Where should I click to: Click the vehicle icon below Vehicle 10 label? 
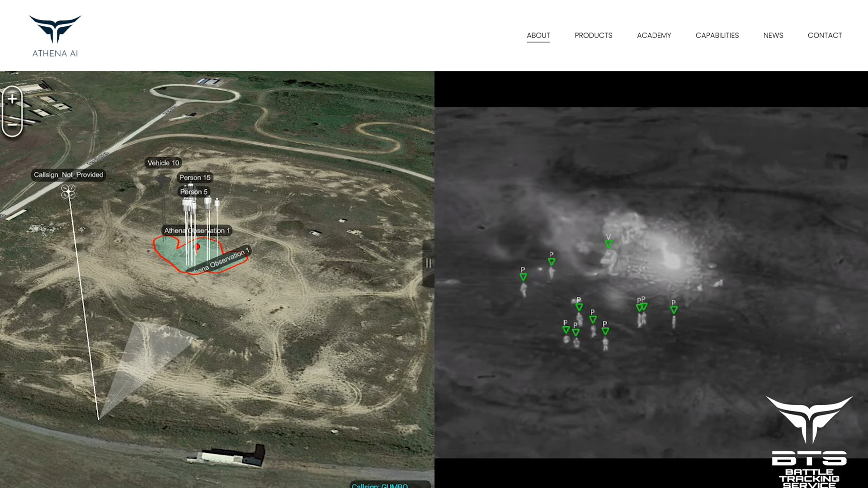[x=163, y=182]
